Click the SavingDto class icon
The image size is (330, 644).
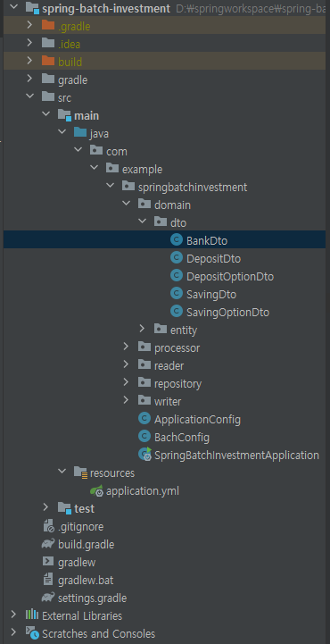[x=177, y=294]
